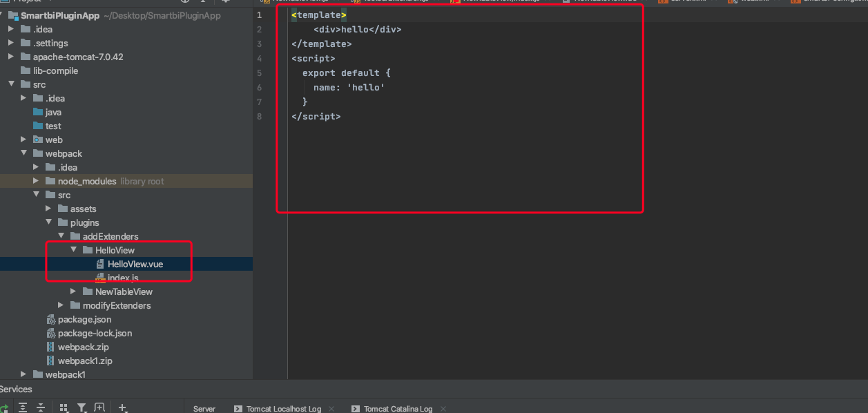Expand the NewTableView folder arrow

[x=73, y=291]
